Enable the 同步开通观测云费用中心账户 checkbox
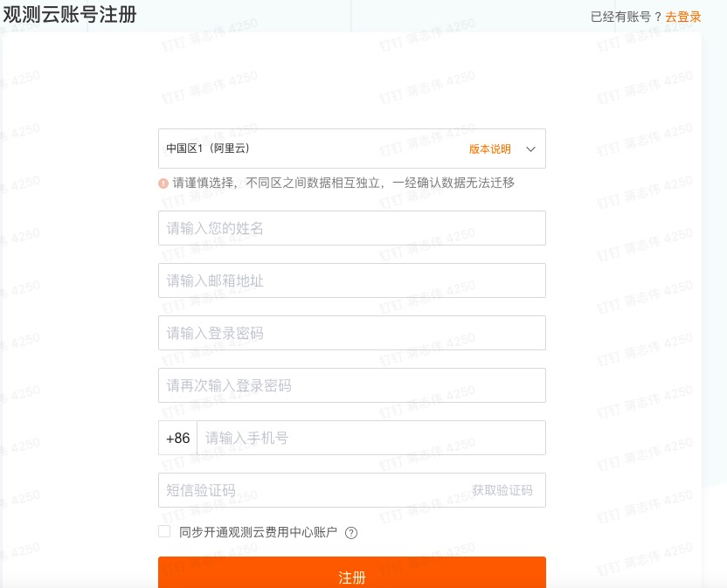 164,531
